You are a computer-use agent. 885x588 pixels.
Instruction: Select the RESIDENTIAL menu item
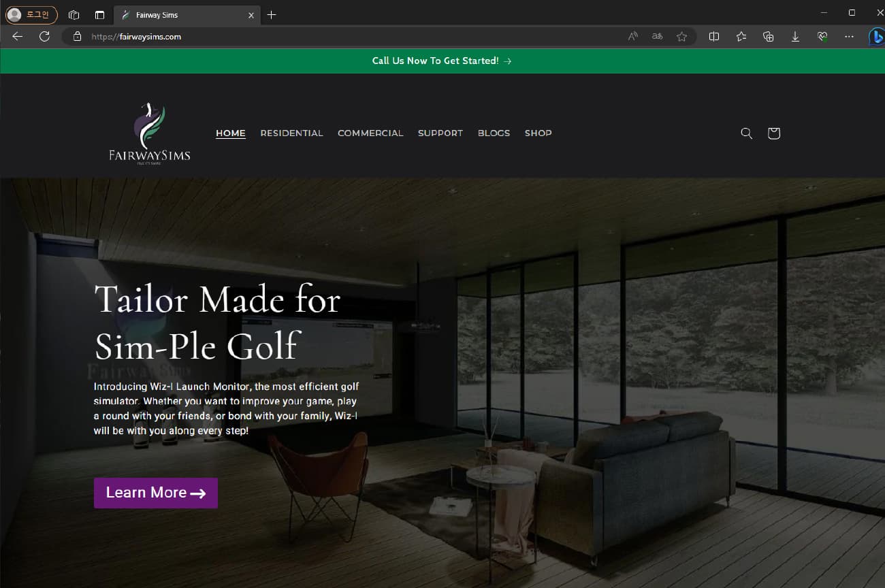point(291,133)
